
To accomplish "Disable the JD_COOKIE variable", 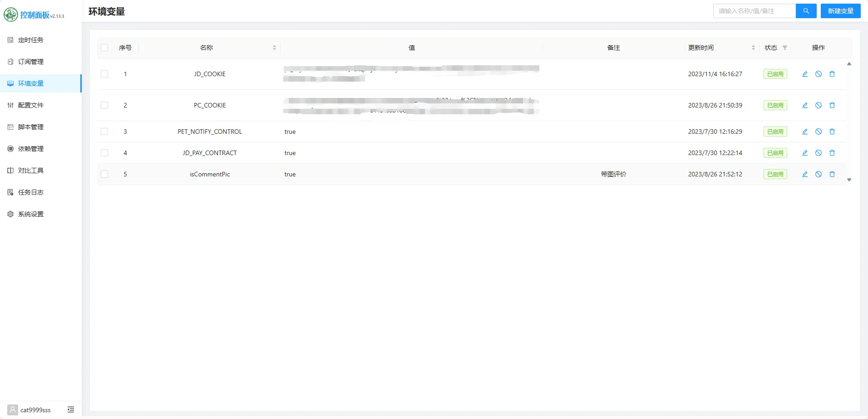I will 819,74.
